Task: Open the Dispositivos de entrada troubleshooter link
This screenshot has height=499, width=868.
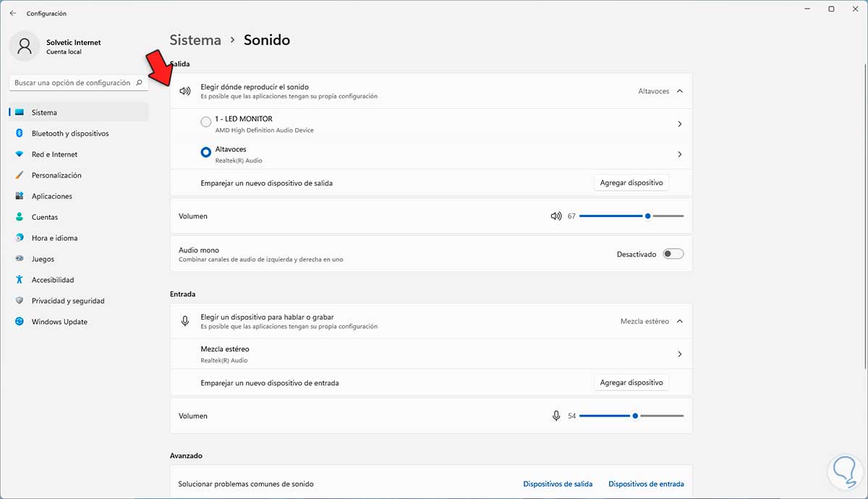Action: tap(645, 484)
